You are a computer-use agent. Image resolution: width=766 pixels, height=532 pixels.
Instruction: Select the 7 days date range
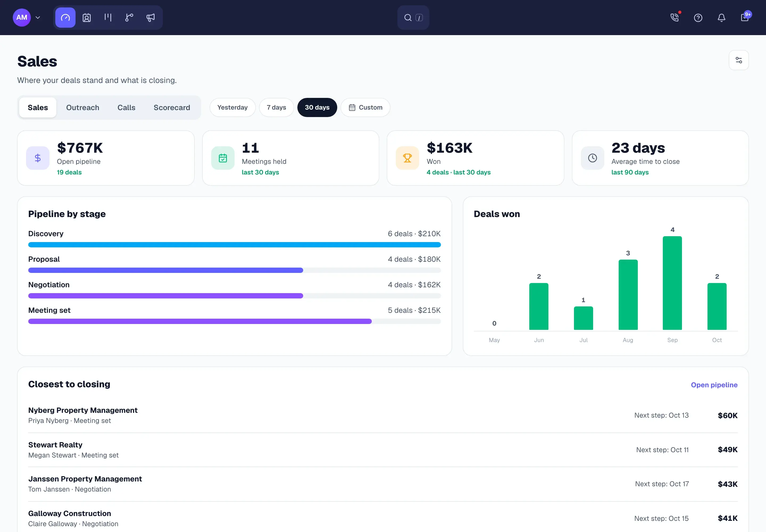276,107
